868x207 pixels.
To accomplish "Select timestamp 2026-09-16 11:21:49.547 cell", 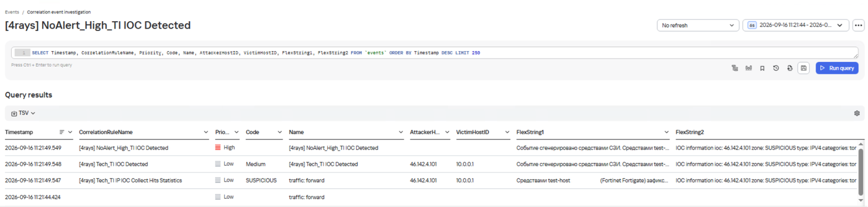I will (33, 180).
